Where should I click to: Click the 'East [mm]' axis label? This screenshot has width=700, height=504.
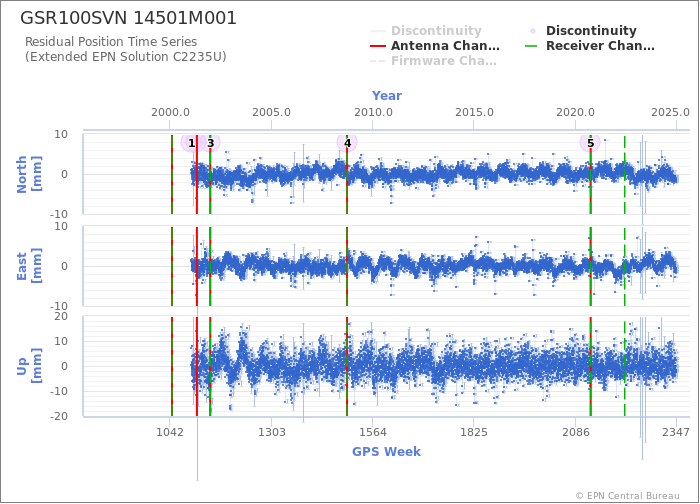29,266
